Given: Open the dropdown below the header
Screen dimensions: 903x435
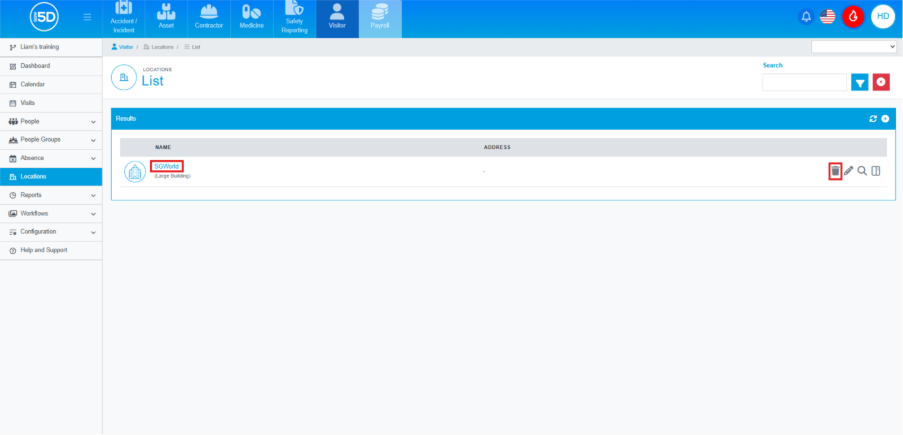Looking at the screenshot, I should (854, 47).
